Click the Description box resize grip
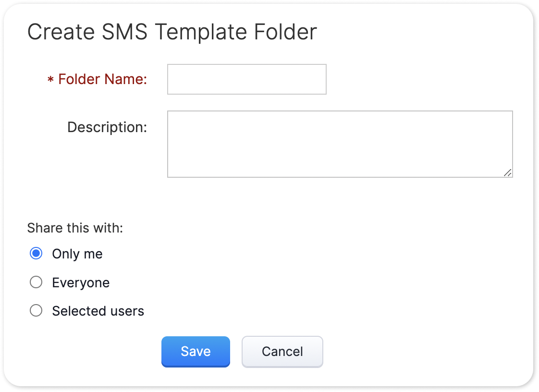 pos(508,173)
